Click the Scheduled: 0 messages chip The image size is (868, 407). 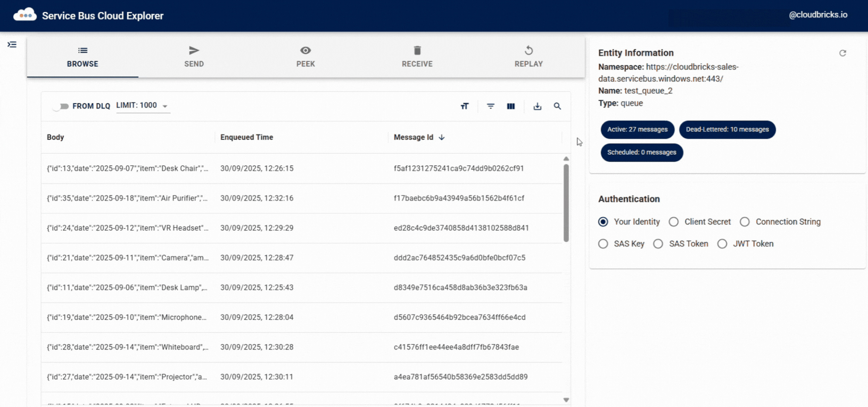click(641, 152)
